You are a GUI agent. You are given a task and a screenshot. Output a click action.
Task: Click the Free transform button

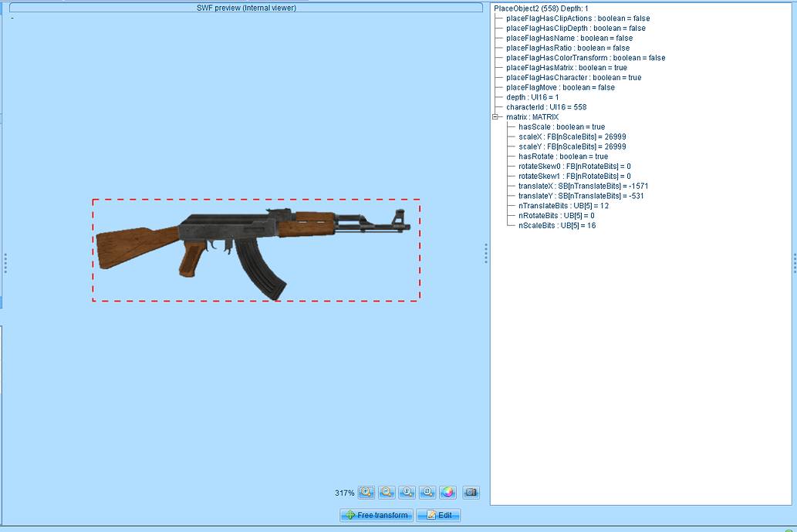point(377,515)
